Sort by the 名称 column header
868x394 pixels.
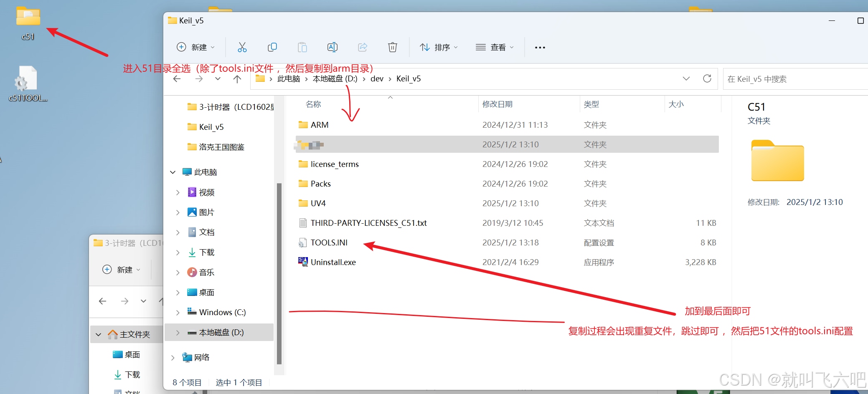point(313,104)
